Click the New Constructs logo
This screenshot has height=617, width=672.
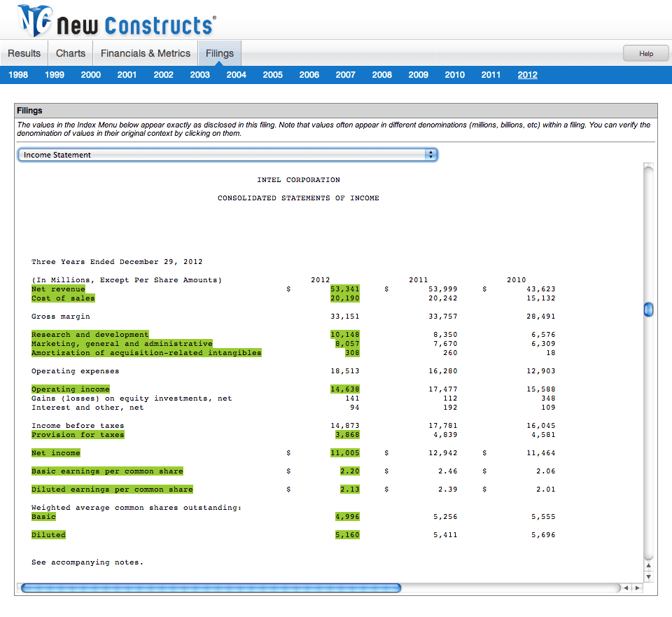(117, 20)
